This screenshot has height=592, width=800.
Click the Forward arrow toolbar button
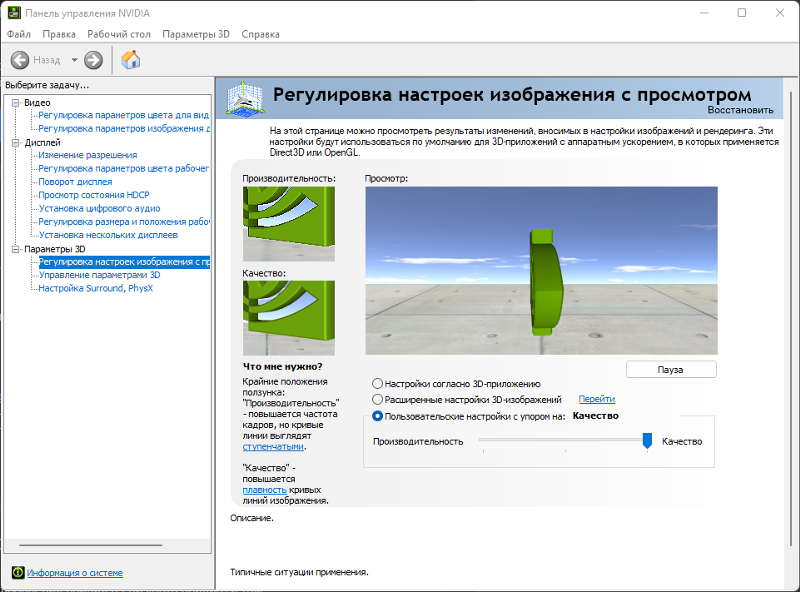click(x=93, y=60)
